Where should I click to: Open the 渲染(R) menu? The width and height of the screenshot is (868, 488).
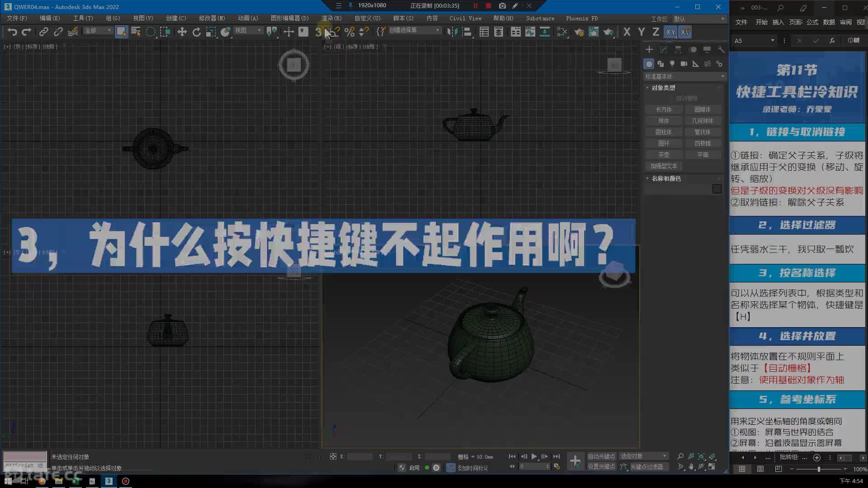(331, 19)
